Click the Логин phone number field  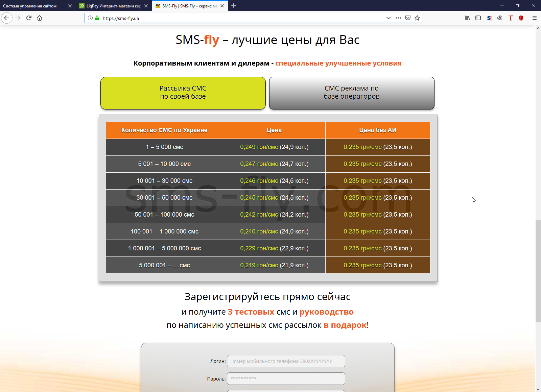point(286,361)
